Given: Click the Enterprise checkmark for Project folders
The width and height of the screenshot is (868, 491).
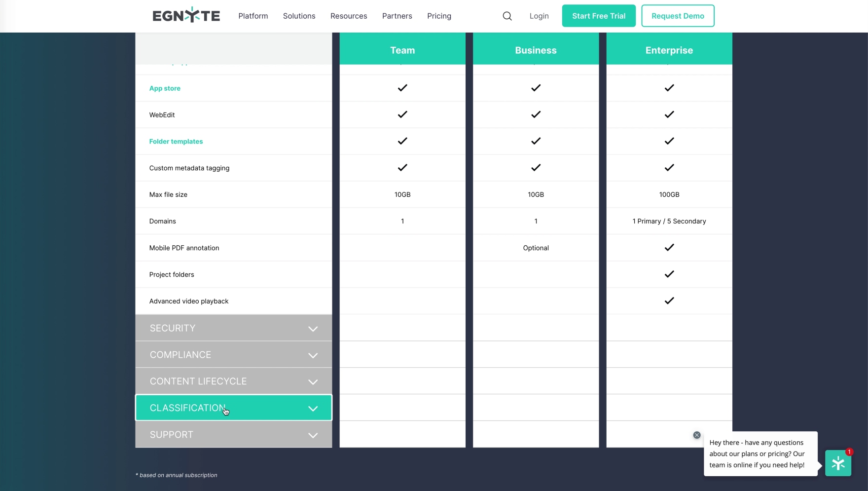Looking at the screenshot, I should 669,274.
